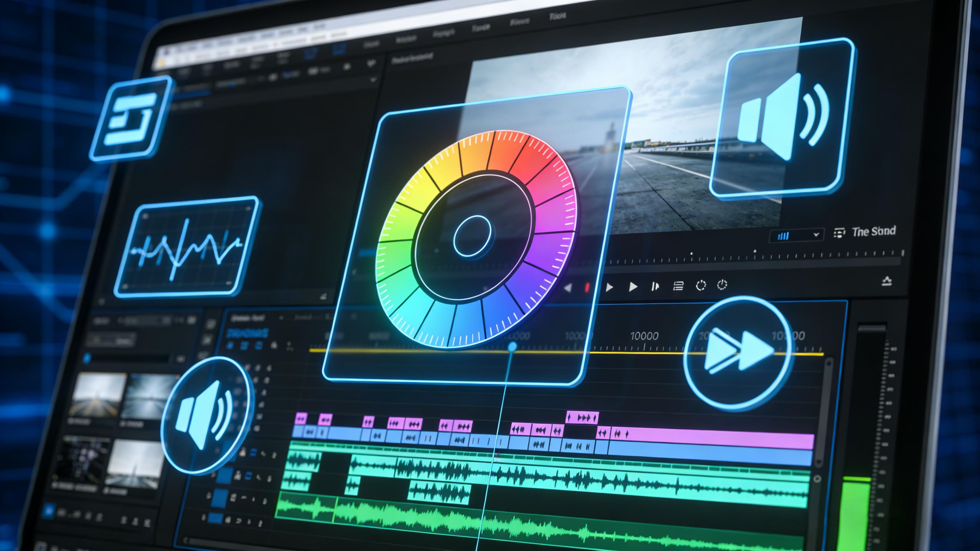Click the blue playhead handle on timeline ruler
980x551 pixels.
513,347
